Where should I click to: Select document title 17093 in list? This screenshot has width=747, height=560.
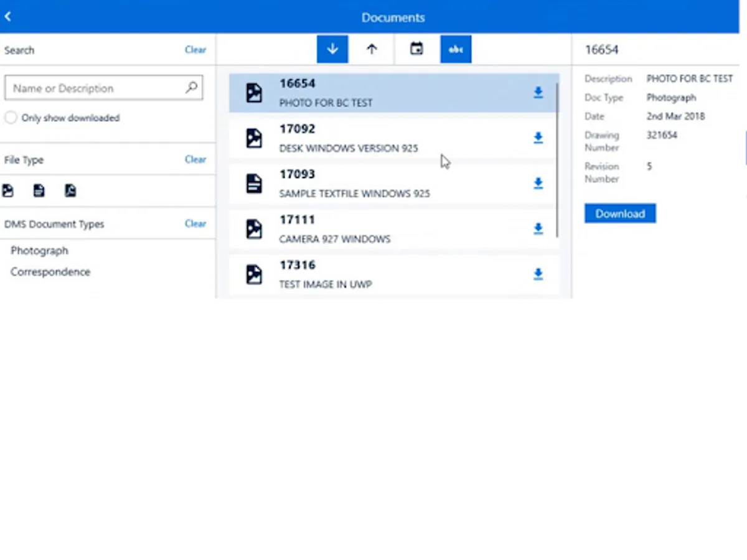[x=297, y=174]
